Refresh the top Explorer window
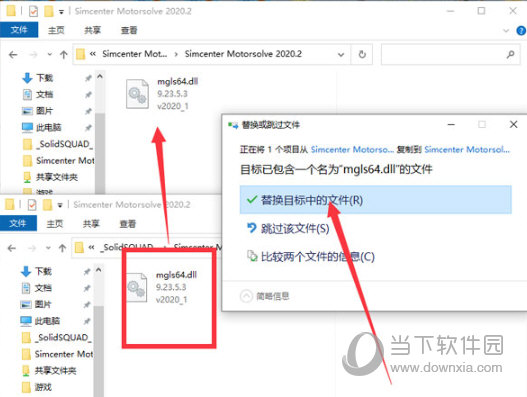The image size is (527, 397). tap(362, 54)
